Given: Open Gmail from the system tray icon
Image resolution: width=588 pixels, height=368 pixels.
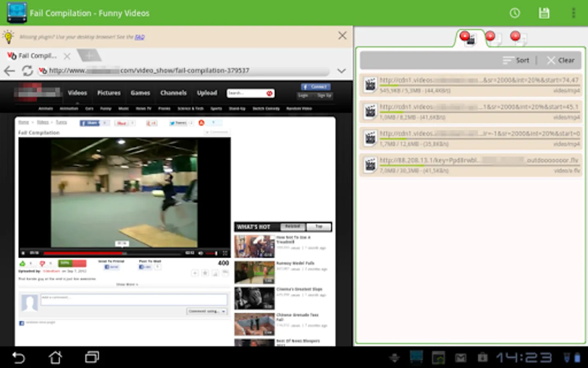Looking at the screenshot, I should point(460,357).
